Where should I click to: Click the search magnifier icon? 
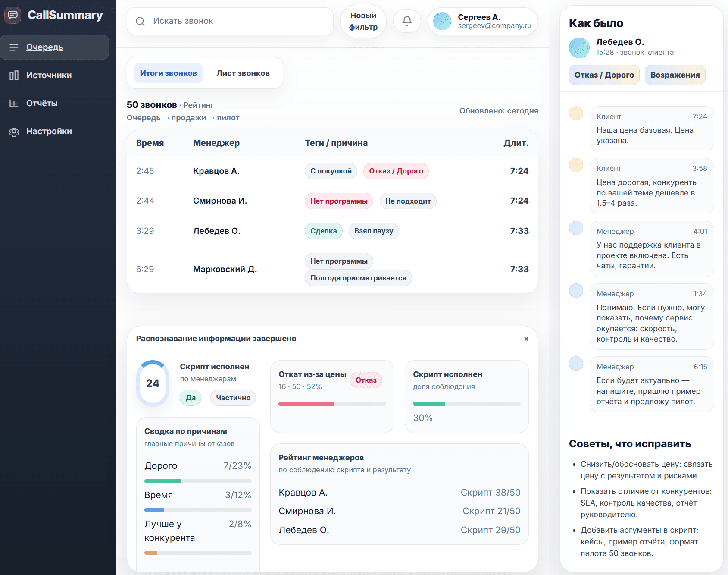[140, 21]
